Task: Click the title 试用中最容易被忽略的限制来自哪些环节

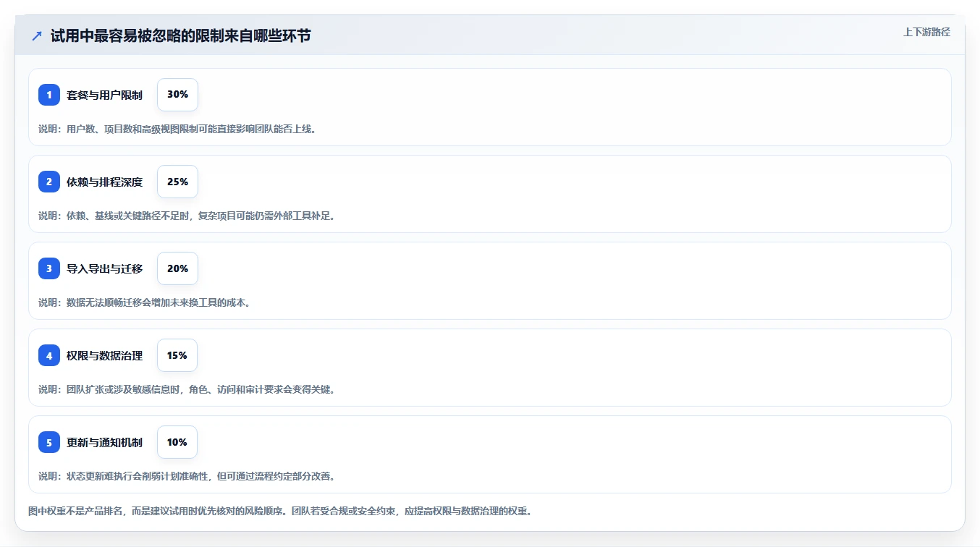Action: (180, 35)
